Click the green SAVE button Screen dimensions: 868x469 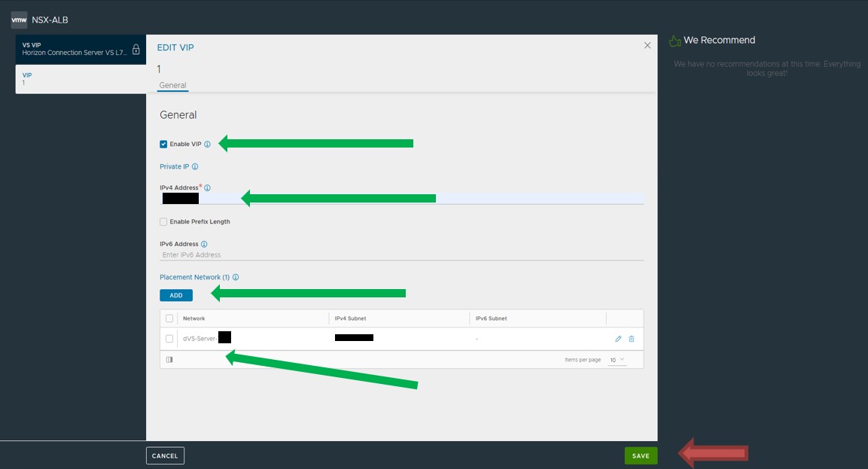tap(641, 455)
